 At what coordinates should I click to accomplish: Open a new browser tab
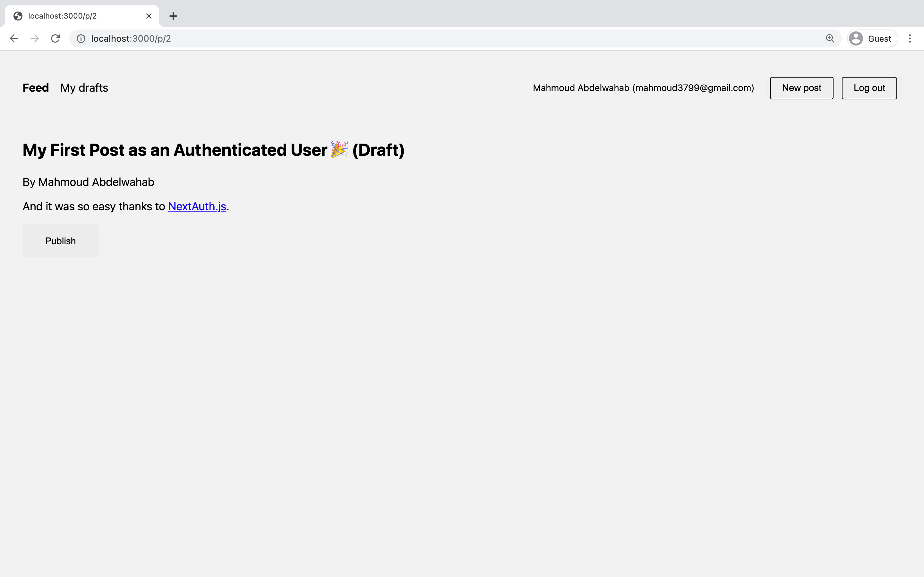click(x=173, y=16)
